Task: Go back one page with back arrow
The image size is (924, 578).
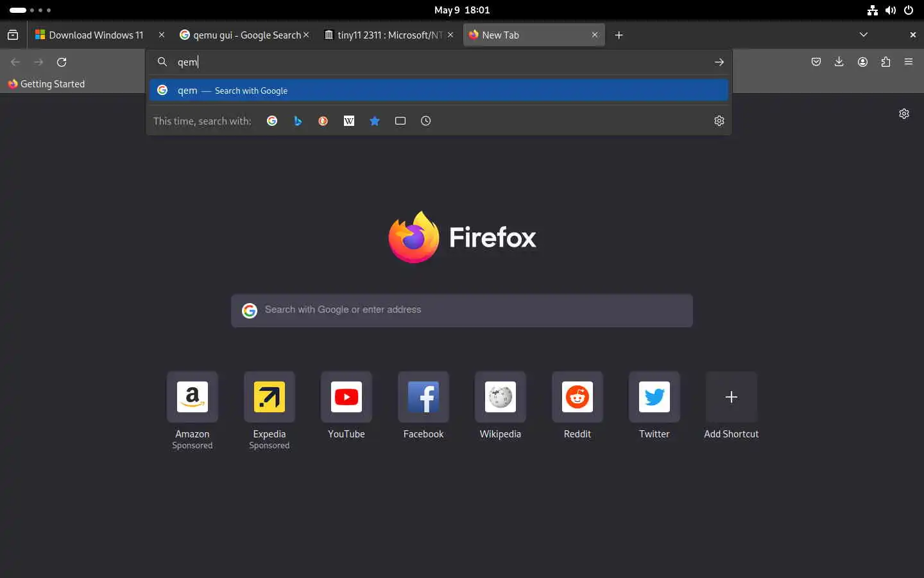Action: coord(15,62)
